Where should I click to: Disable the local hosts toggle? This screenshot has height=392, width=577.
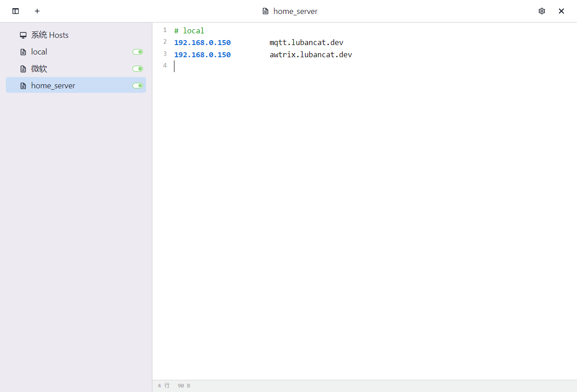point(137,52)
